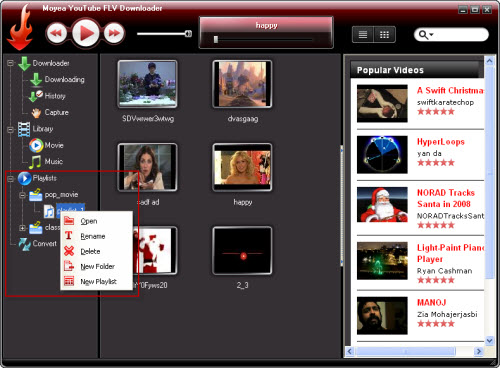Expand the folder below pop_movie
The height and width of the screenshot is (368, 500).
[x=22, y=228]
